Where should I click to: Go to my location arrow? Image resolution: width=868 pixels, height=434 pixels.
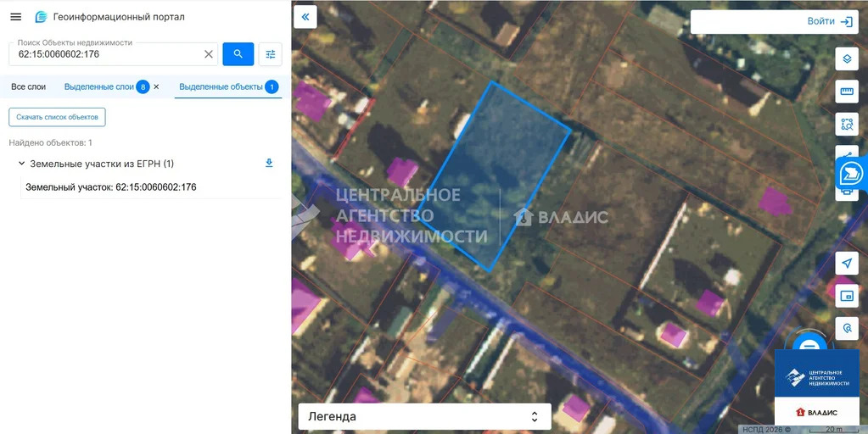pyautogui.click(x=847, y=263)
